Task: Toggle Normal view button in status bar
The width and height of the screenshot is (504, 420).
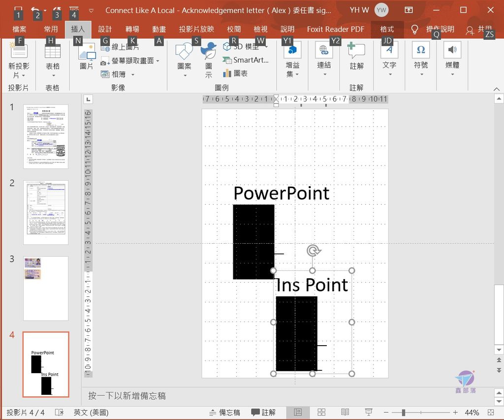Action: point(298,412)
